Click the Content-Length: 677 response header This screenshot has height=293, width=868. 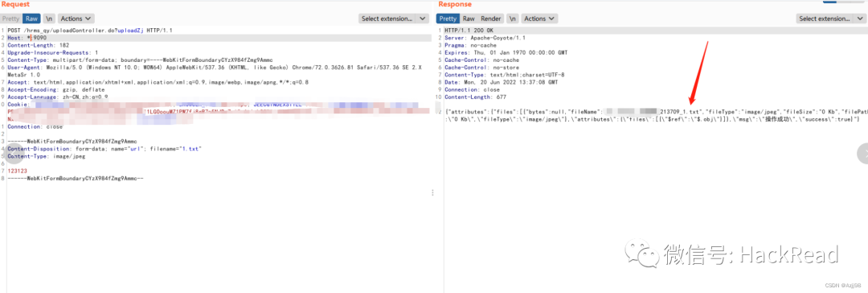(476, 97)
